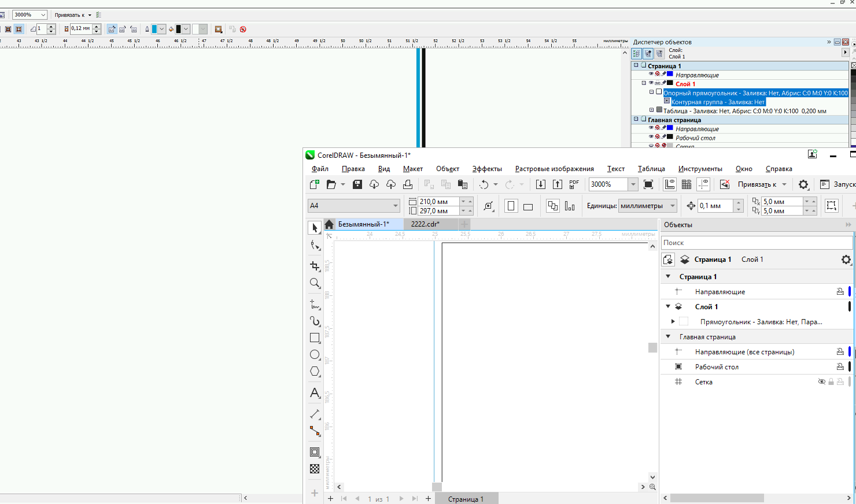Toggle eye icon of Слой 1 in Диспетчер объектов
Screen dimensions: 856x504
651,83
